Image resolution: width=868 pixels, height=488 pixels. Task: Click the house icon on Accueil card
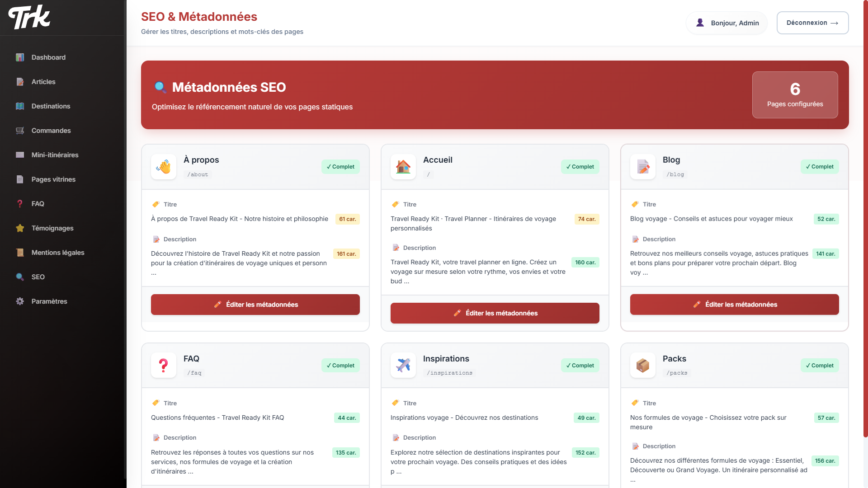click(403, 167)
